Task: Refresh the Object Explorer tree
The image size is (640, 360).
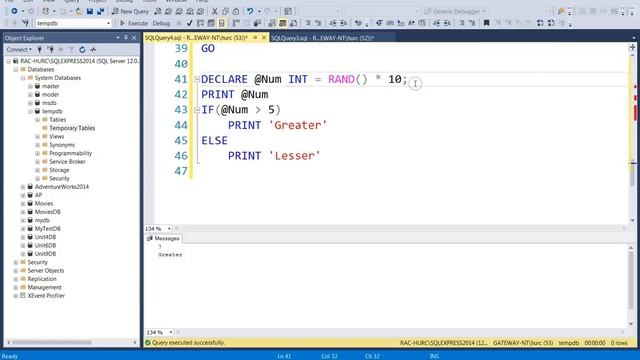Action: click(82, 49)
